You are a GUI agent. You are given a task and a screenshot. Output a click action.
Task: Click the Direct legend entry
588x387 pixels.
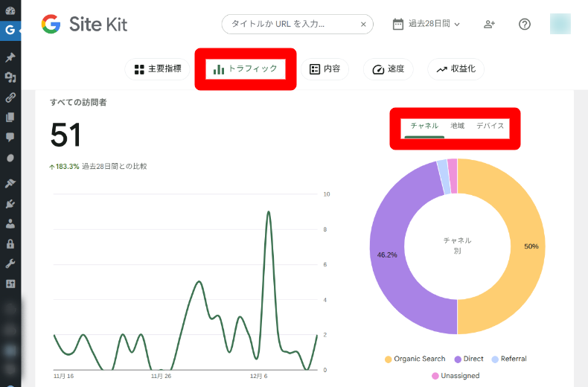coord(469,359)
